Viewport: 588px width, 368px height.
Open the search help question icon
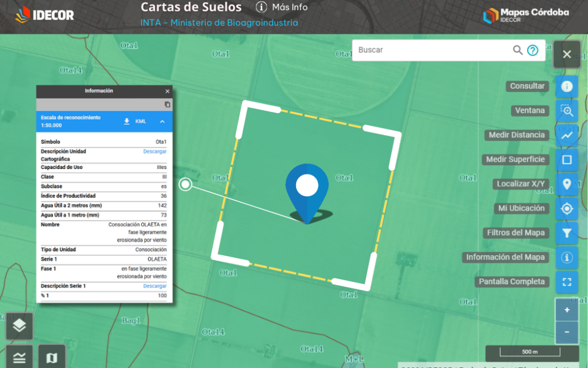pos(532,50)
